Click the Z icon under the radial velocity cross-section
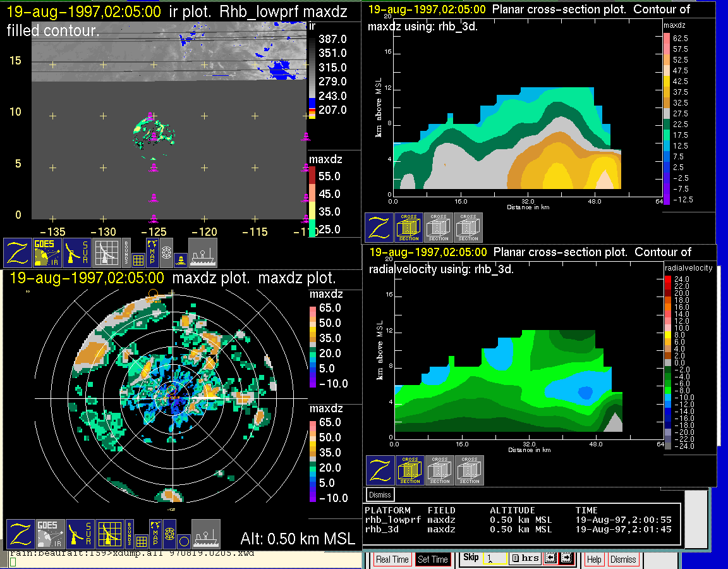 [380, 470]
